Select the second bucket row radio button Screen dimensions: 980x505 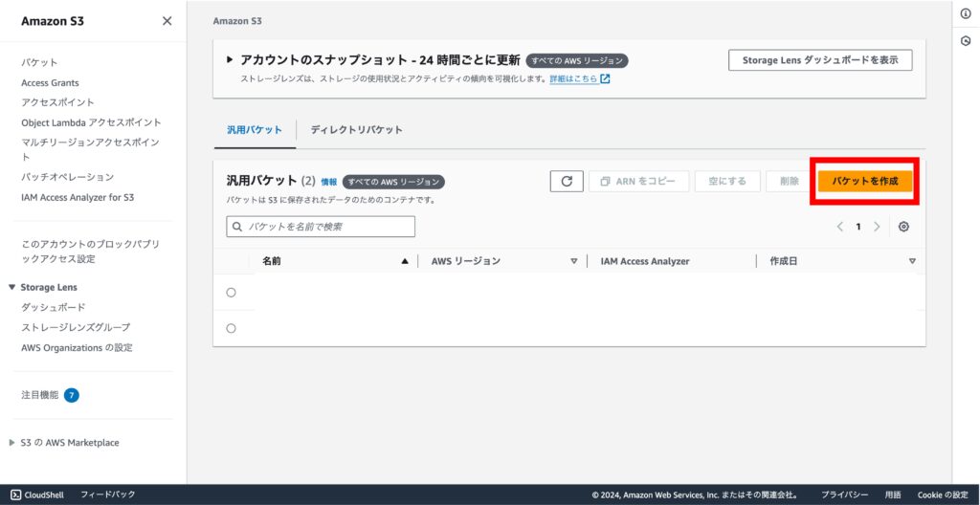click(232, 328)
